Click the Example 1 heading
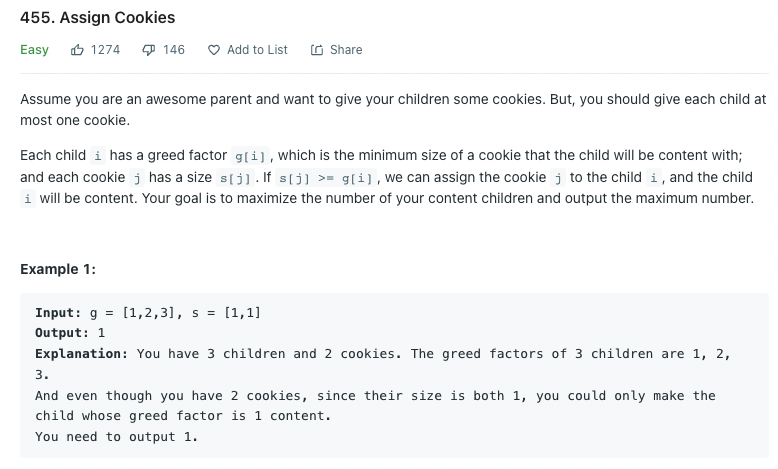This screenshot has height=469, width=778. click(58, 269)
